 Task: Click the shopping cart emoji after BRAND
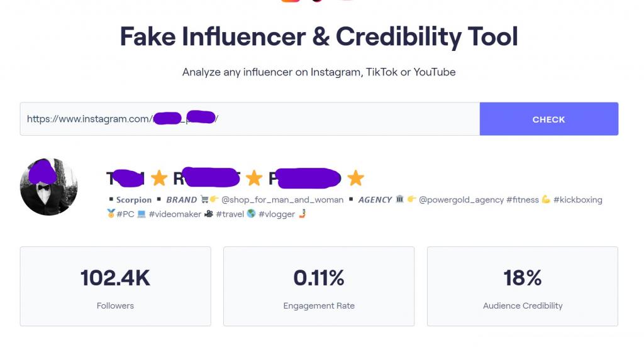point(204,200)
